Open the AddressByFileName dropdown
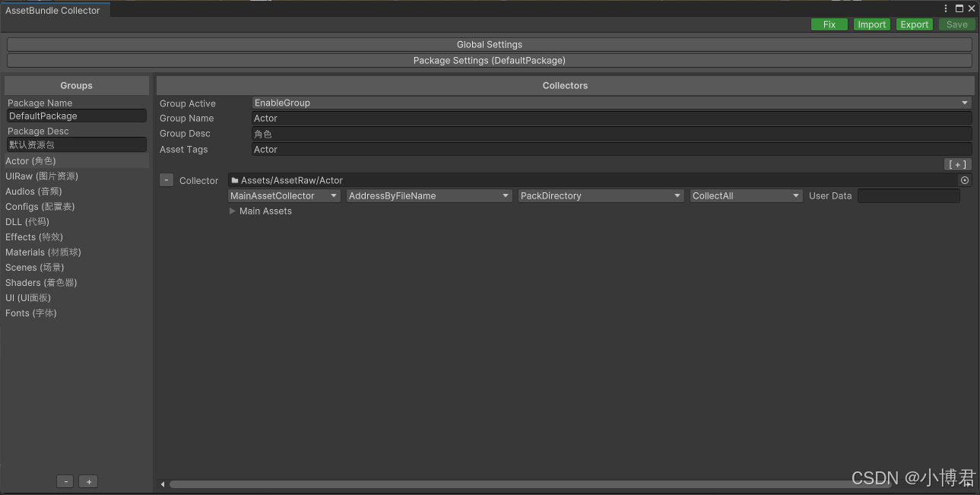 428,195
